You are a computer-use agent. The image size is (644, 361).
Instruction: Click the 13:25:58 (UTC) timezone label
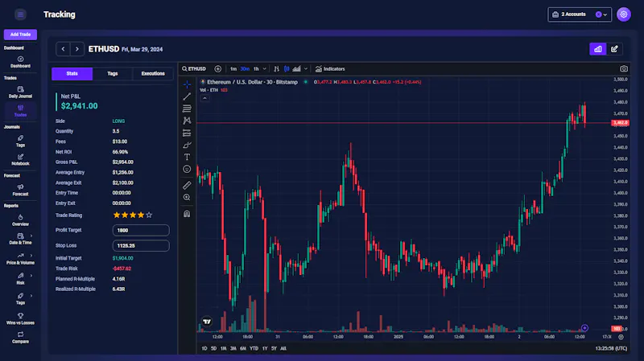611,348
